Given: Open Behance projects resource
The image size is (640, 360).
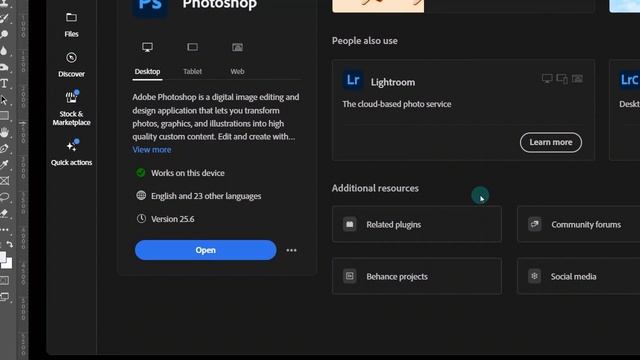Looking at the screenshot, I should tap(417, 276).
